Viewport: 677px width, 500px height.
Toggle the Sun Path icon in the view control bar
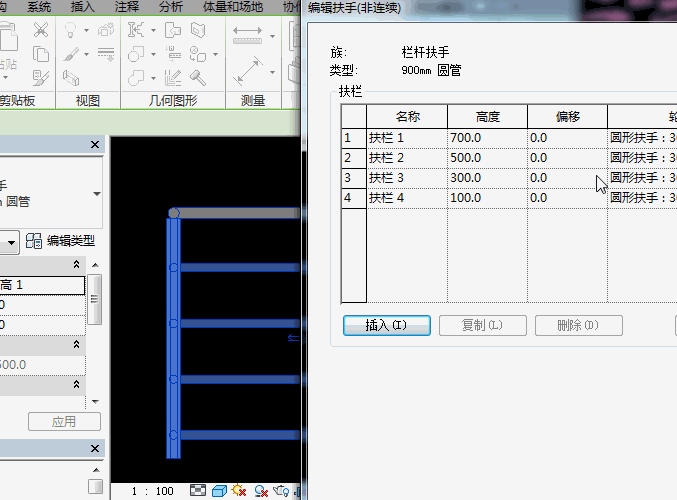(x=239, y=491)
